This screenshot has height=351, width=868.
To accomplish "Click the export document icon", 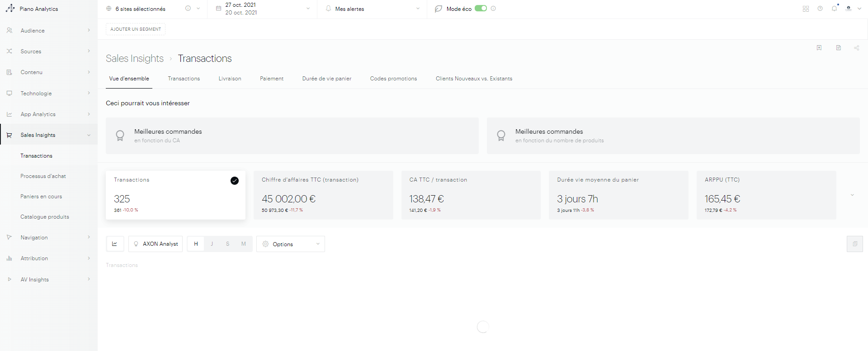I will click(x=838, y=48).
